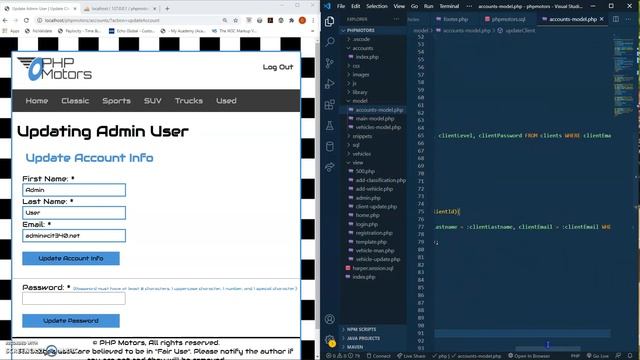Image resolution: width=640 pixels, height=360 pixels.
Task: Click the Update Account Info button
Action: [x=71, y=258]
